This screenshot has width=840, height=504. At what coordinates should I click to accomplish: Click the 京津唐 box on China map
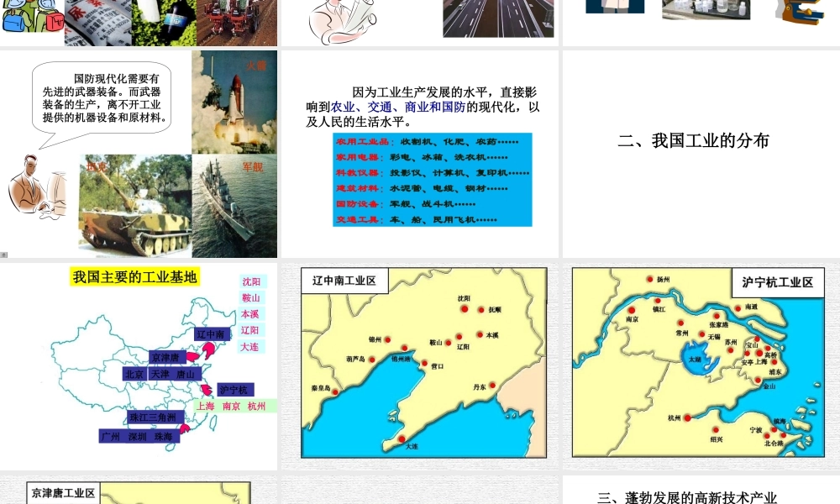pyautogui.click(x=168, y=357)
